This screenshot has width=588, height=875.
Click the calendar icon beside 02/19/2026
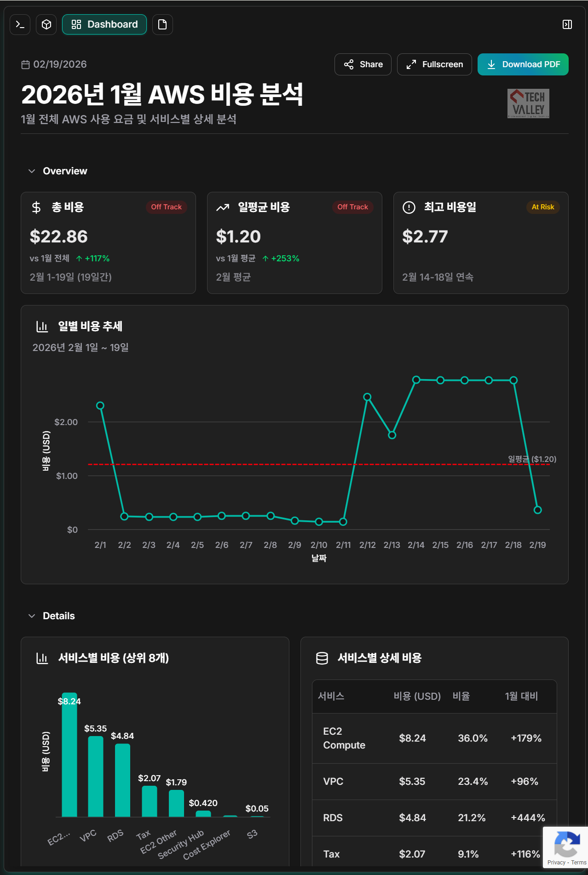(25, 65)
